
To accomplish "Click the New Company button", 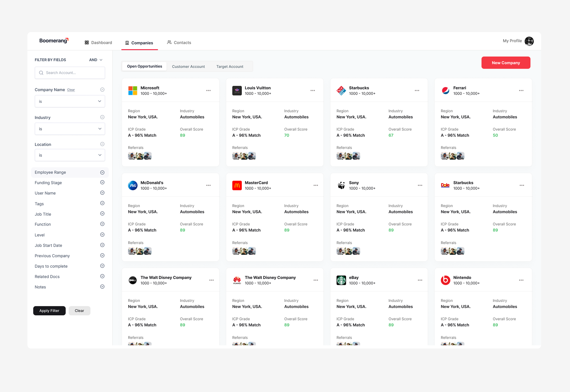I will 506,63.
